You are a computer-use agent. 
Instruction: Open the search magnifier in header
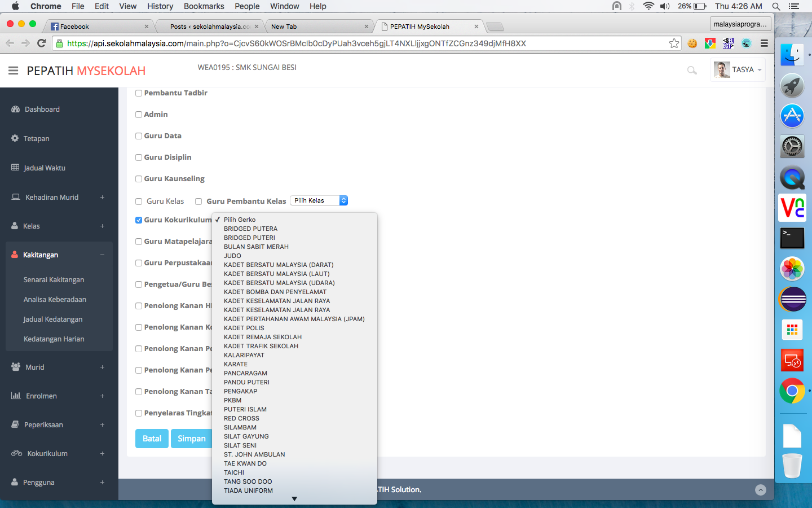(x=692, y=71)
